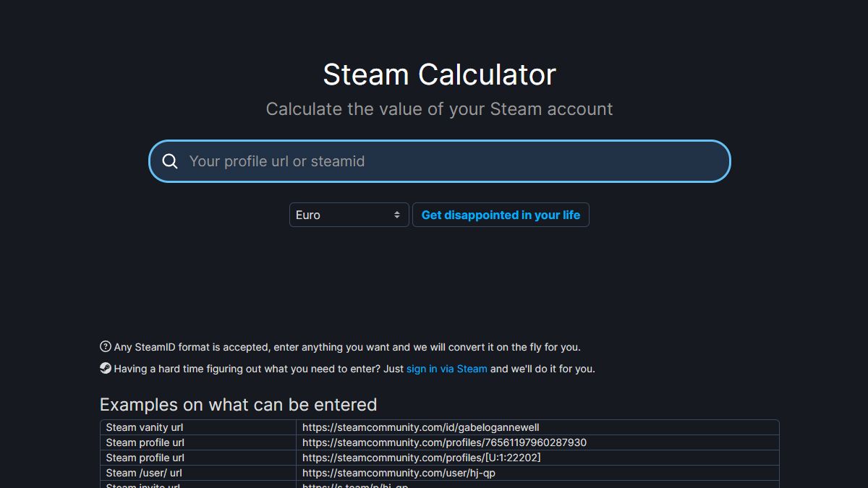Image resolution: width=868 pixels, height=488 pixels.
Task: Follow the sign in via Steam link
Action: [x=446, y=369]
